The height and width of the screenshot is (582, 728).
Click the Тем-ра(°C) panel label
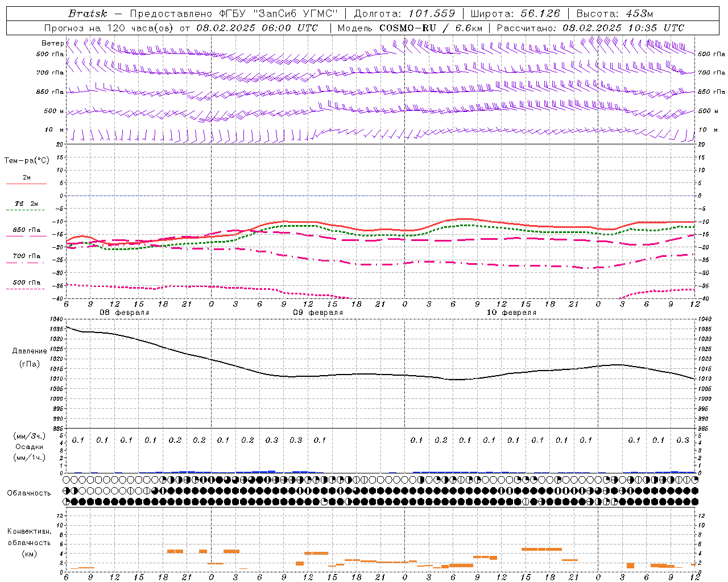(27, 161)
